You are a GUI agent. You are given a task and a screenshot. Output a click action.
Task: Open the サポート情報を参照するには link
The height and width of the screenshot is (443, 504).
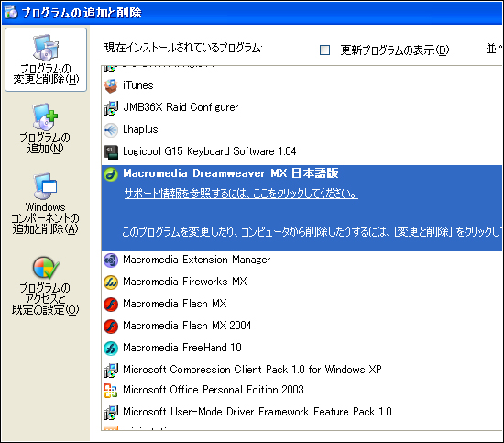tap(241, 193)
